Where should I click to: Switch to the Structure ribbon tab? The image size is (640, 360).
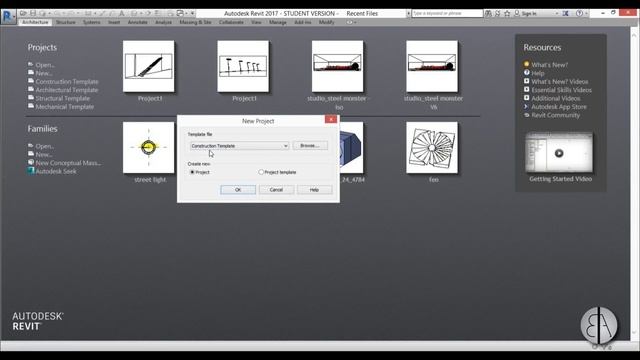tap(66, 22)
